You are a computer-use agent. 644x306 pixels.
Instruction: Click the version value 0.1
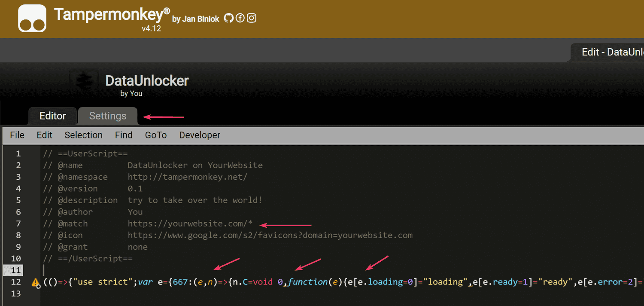[135, 188]
